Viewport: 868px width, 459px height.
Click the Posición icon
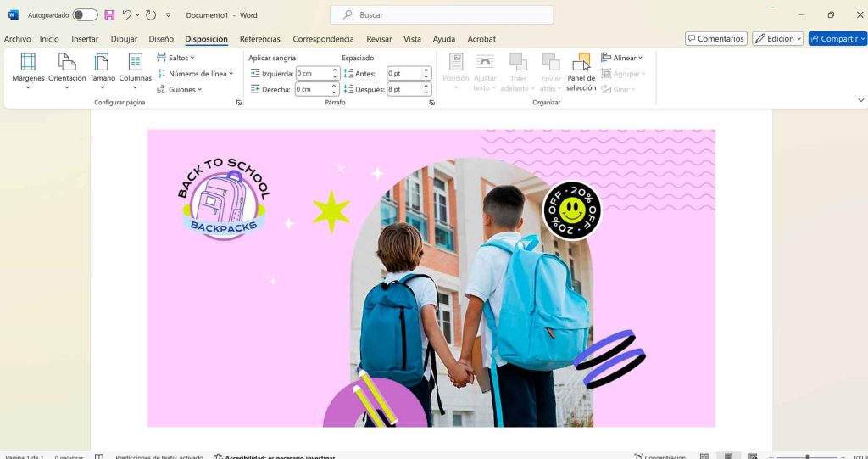[456, 62]
